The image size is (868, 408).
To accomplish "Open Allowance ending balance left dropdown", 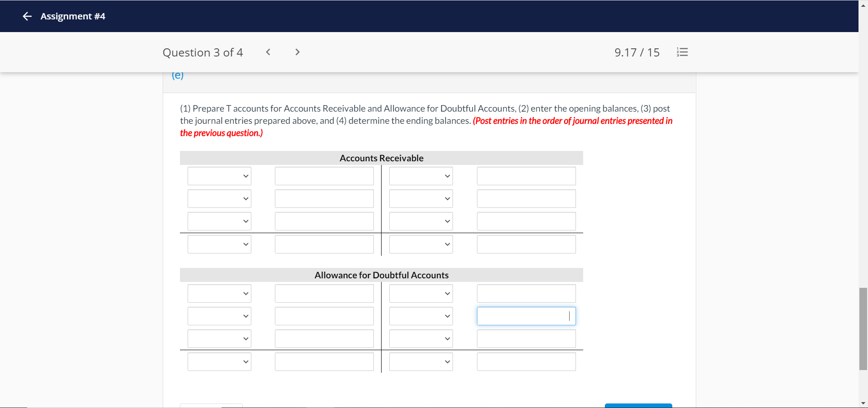I will click(x=219, y=362).
